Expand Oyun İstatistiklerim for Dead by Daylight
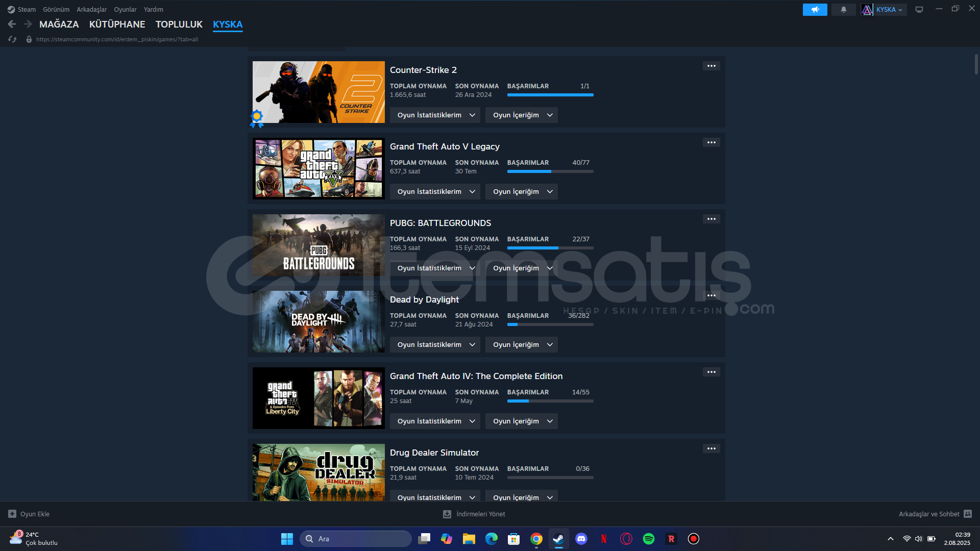 tap(435, 344)
